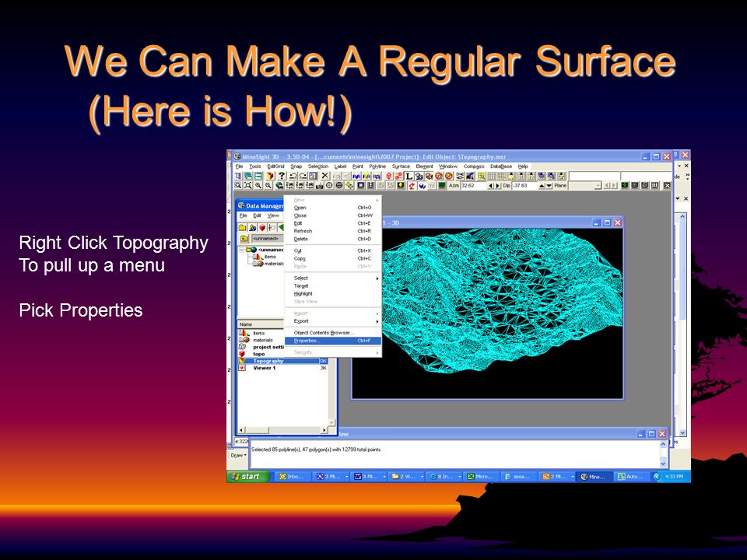Click the zoom extents magnifier icon
Viewport: 747px width, 560px height.
tap(248, 185)
